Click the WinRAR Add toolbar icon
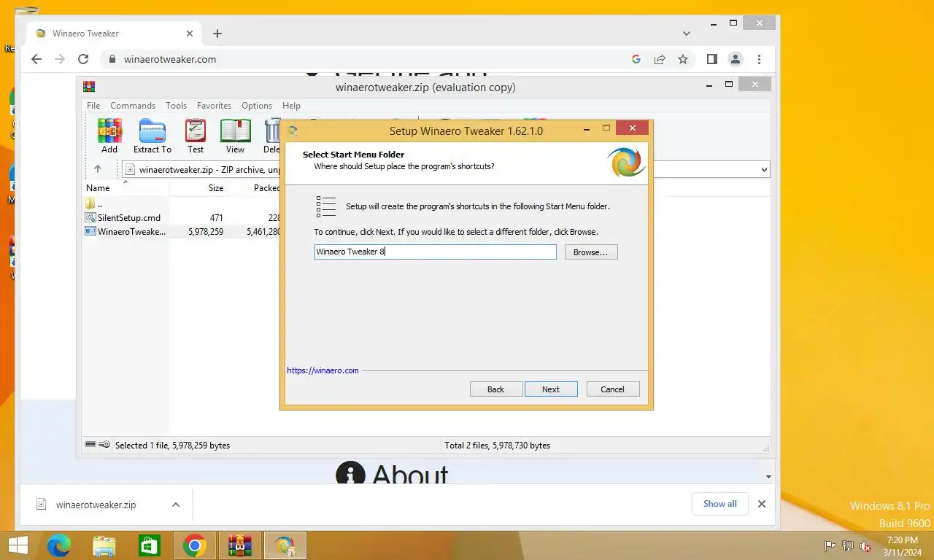 pyautogui.click(x=109, y=136)
